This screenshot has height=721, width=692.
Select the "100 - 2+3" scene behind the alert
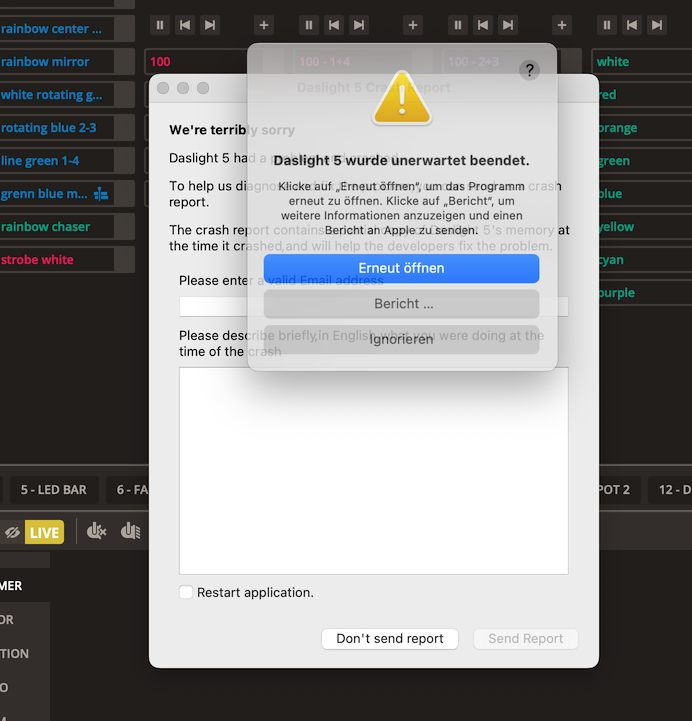click(501, 62)
